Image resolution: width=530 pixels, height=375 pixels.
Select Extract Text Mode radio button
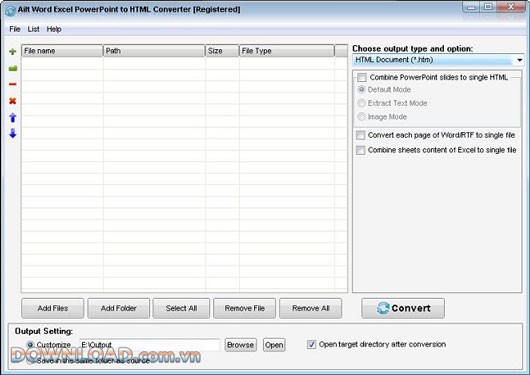[361, 103]
